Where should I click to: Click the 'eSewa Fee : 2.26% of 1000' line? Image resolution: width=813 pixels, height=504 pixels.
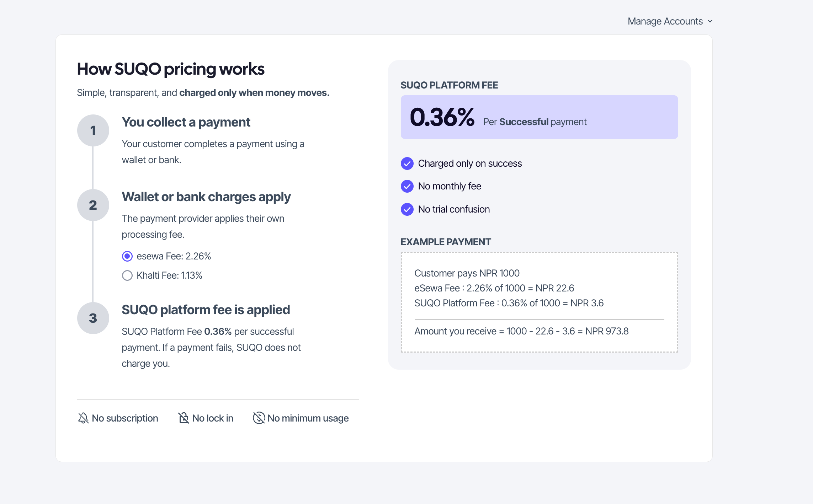point(494,288)
